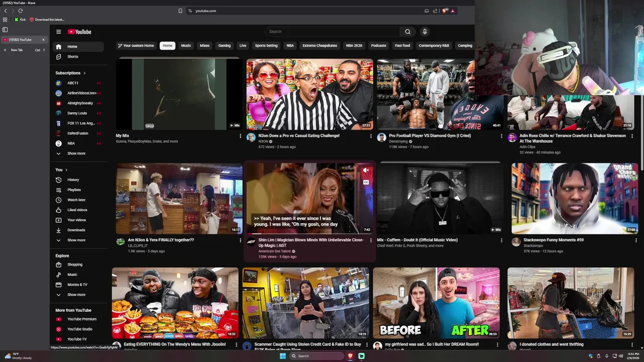Open options for Stackswopo Funny Moments video

(x=636, y=240)
